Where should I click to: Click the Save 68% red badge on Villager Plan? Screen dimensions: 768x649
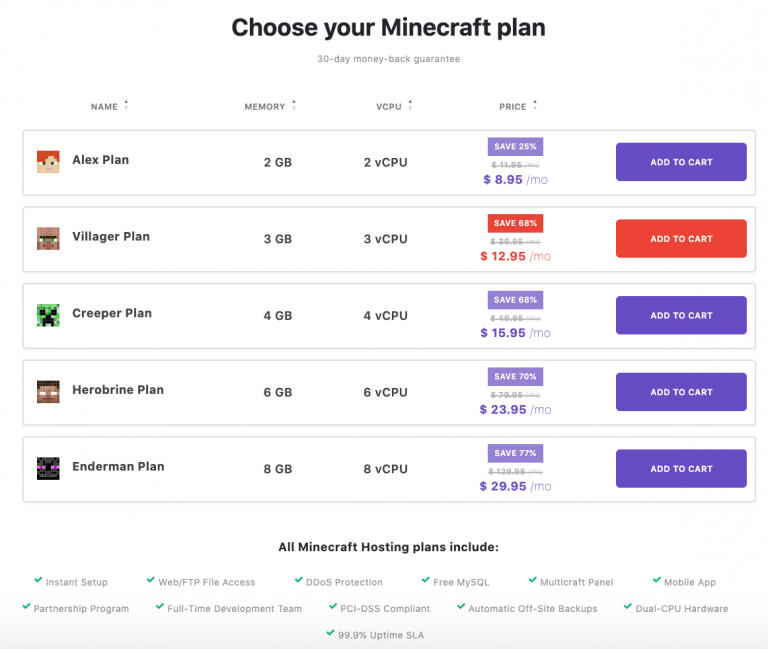click(x=515, y=223)
